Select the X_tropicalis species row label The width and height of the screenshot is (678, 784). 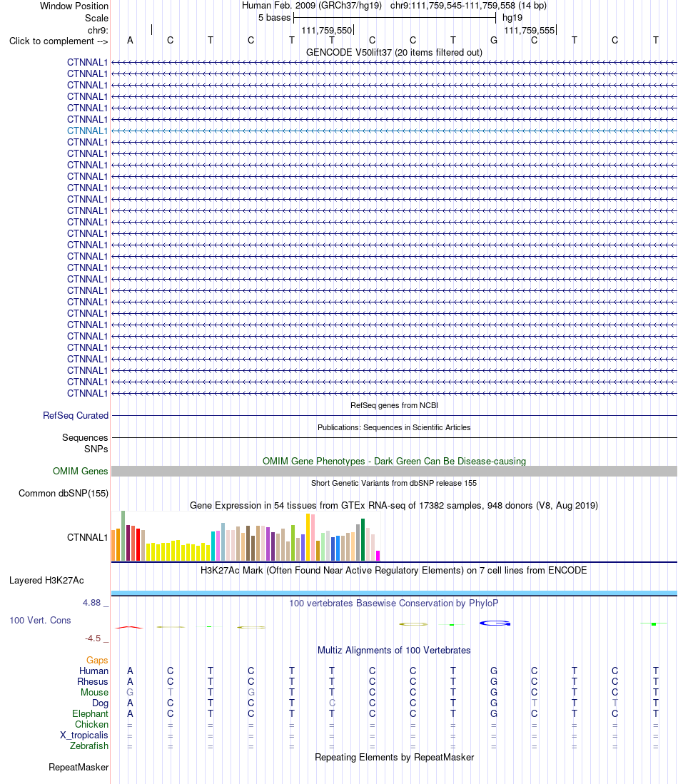(x=84, y=735)
